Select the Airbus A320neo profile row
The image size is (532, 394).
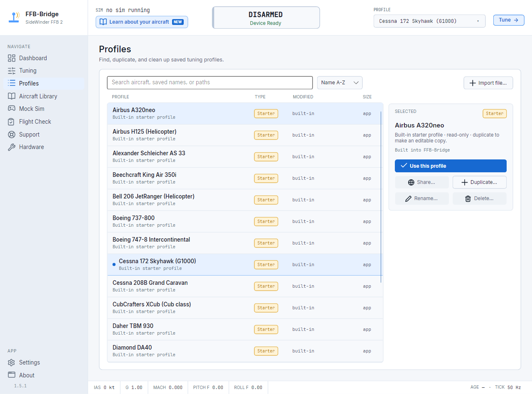coord(245,114)
